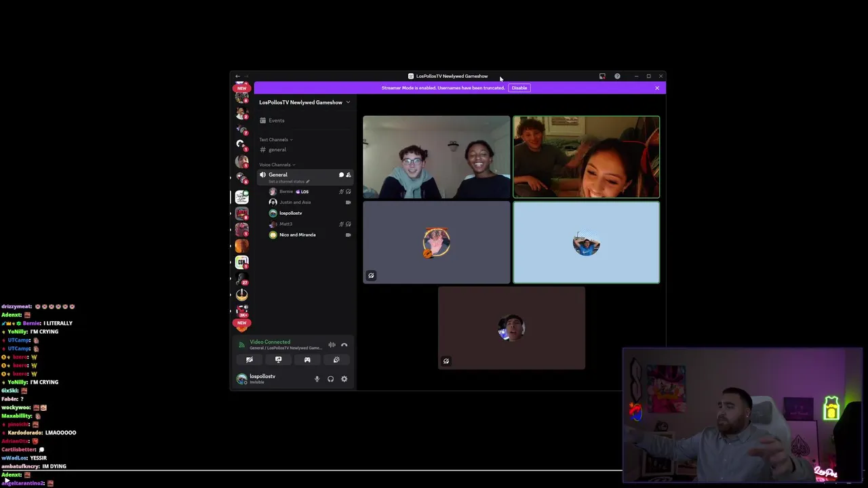Open User Settings gear icon

click(x=344, y=379)
